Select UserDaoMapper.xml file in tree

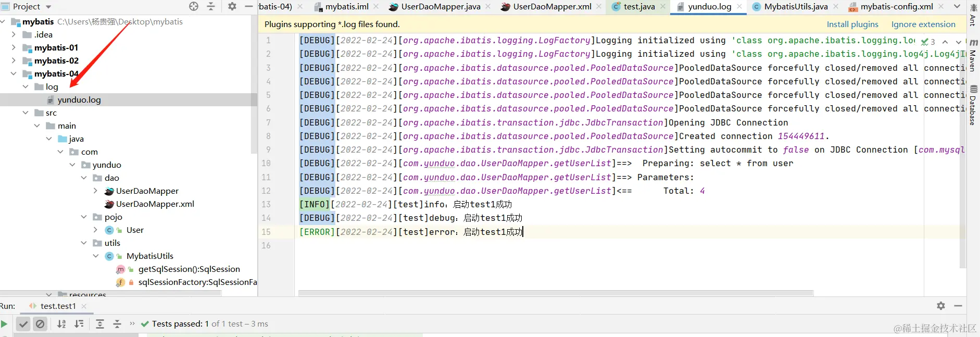point(155,204)
